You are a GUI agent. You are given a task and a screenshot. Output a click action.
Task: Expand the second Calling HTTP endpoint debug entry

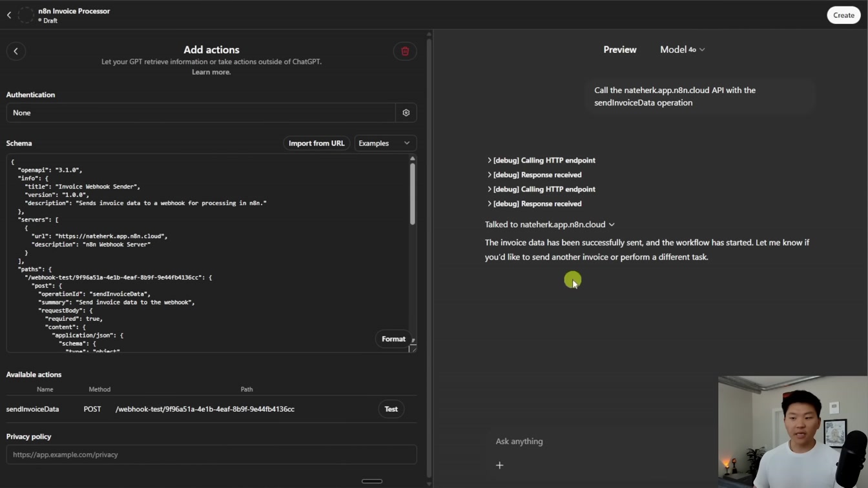coord(541,189)
